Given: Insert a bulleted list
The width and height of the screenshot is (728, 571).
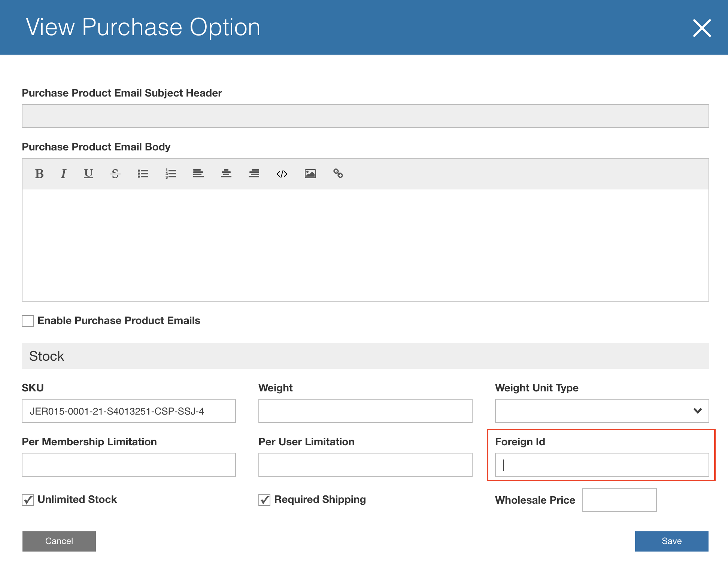Looking at the screenshot, I should (143, 174).
